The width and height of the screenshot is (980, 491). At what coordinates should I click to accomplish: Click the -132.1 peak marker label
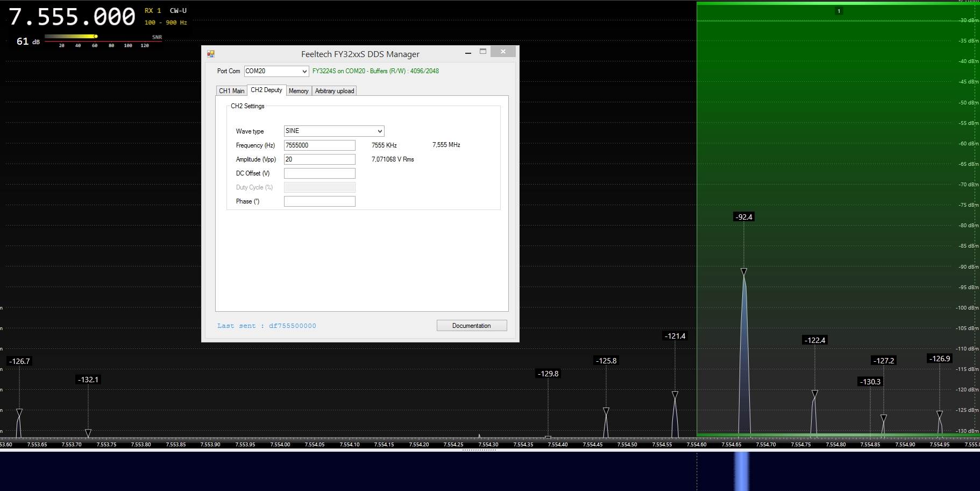[x=88, y=380]
